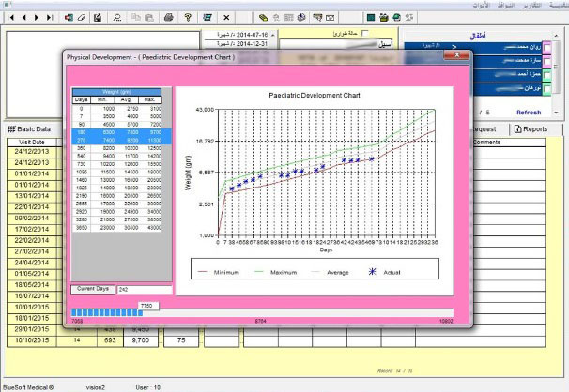The image size is (569, 392).
Task: Click the clapperboard toolbar icon
Action: (x=384, y=18)
